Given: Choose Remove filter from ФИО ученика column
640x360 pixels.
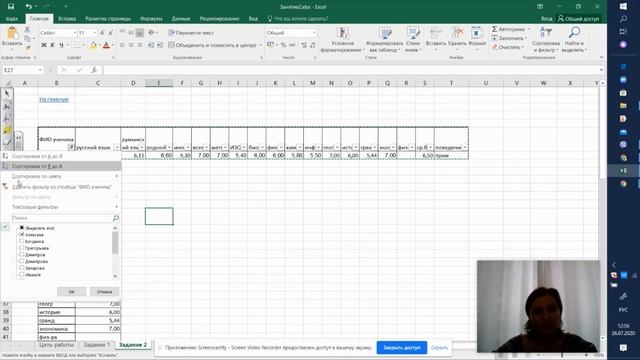Looking at the screenshot, I should click(61, 187).
